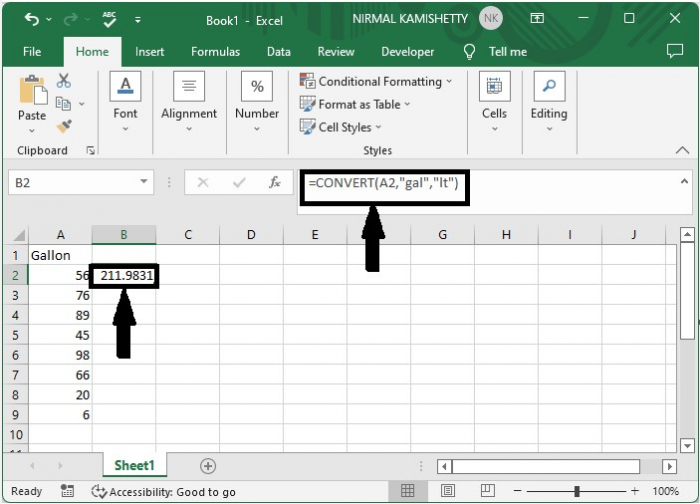
Task: Open the Editing group button
Action: (x=549, y=103)
